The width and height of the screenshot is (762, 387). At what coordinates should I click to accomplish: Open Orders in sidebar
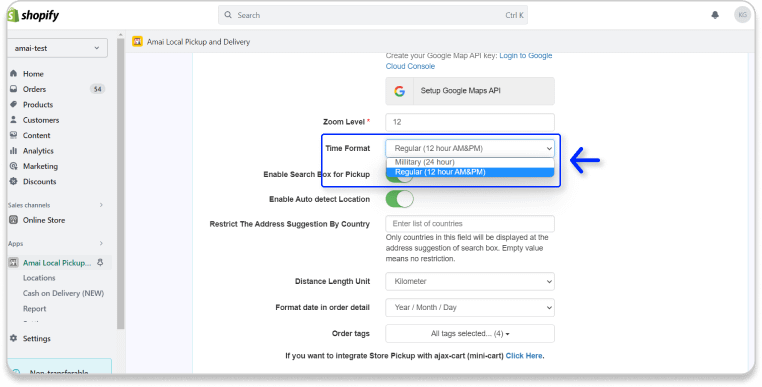pyautogui.click(x=35, y=89)
